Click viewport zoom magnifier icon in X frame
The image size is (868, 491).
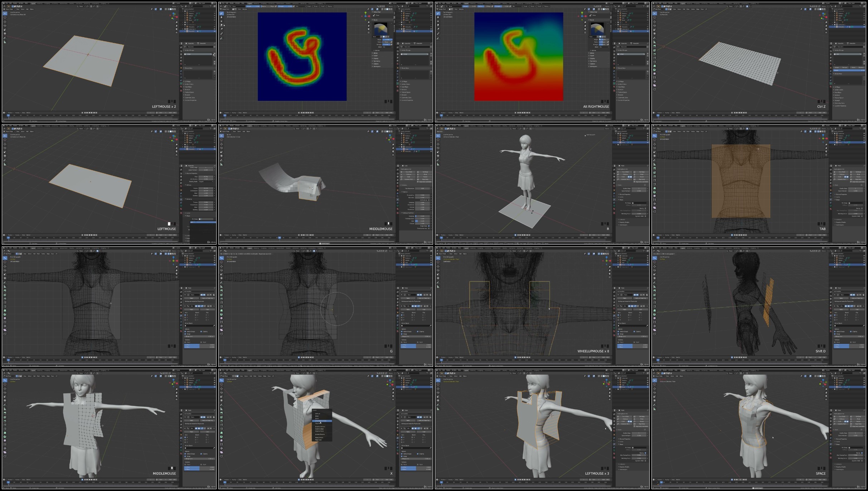point(393,389)
